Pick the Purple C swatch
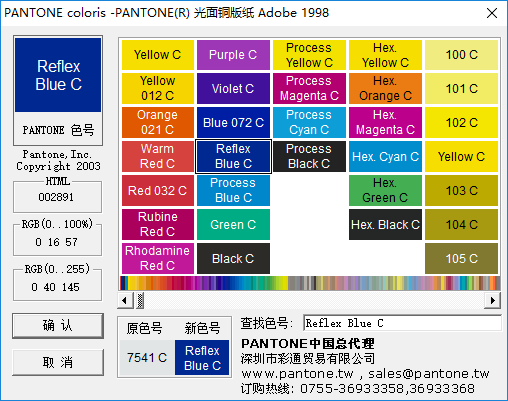The width and height of the screenshot is (508, 401). click(233, 55)
